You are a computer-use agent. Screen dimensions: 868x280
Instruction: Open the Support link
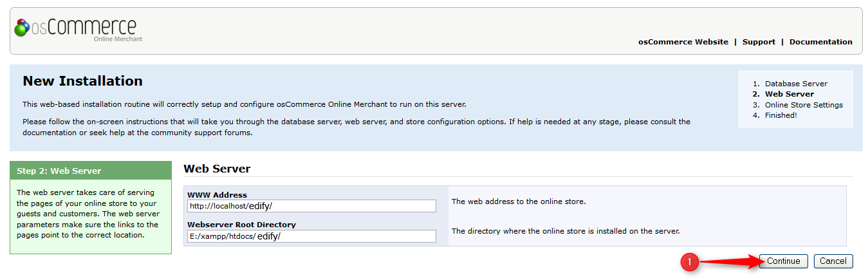click(758, 42)
